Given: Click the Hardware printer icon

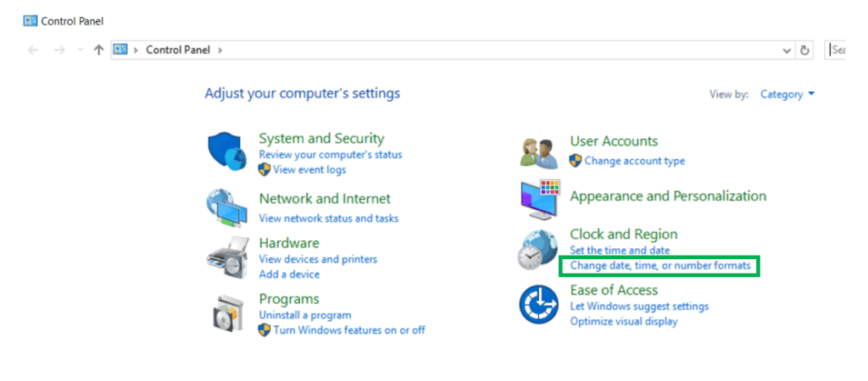Looking at the screenshot, I should coord(226,257).
